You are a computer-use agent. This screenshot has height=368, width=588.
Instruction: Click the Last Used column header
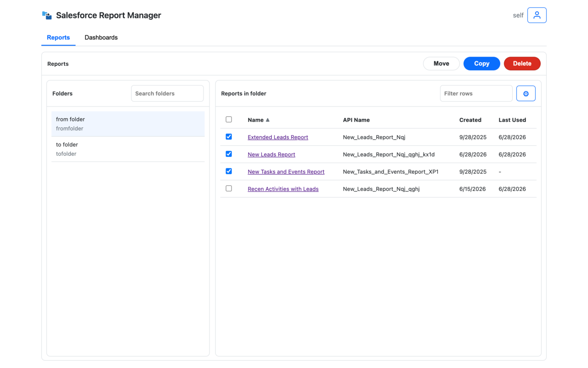[x=512, y=120]
